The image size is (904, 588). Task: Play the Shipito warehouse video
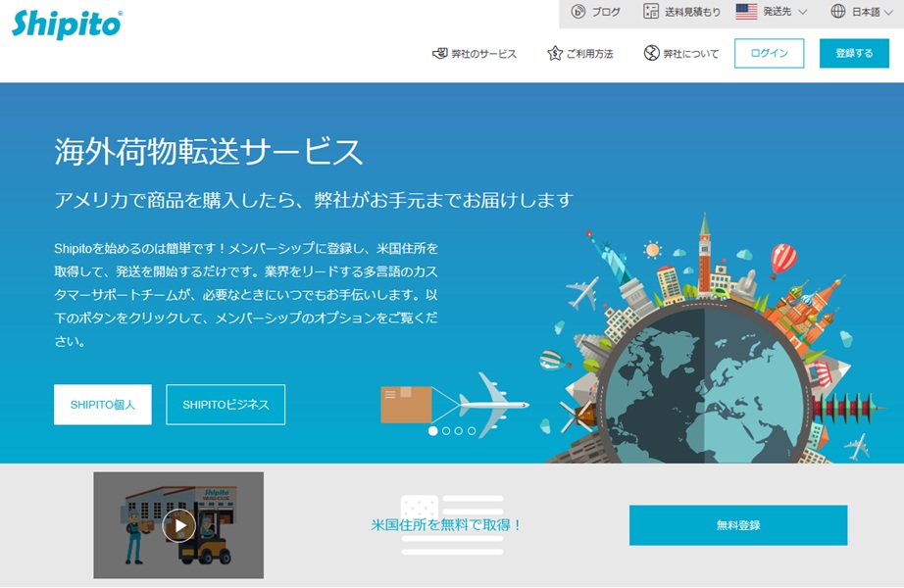[178, 525]
